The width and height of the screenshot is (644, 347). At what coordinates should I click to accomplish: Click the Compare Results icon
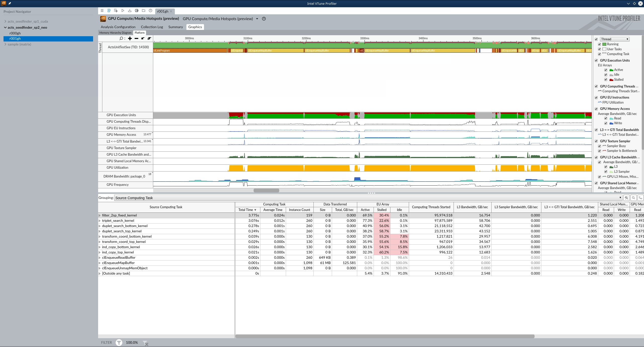coord(137,11)
